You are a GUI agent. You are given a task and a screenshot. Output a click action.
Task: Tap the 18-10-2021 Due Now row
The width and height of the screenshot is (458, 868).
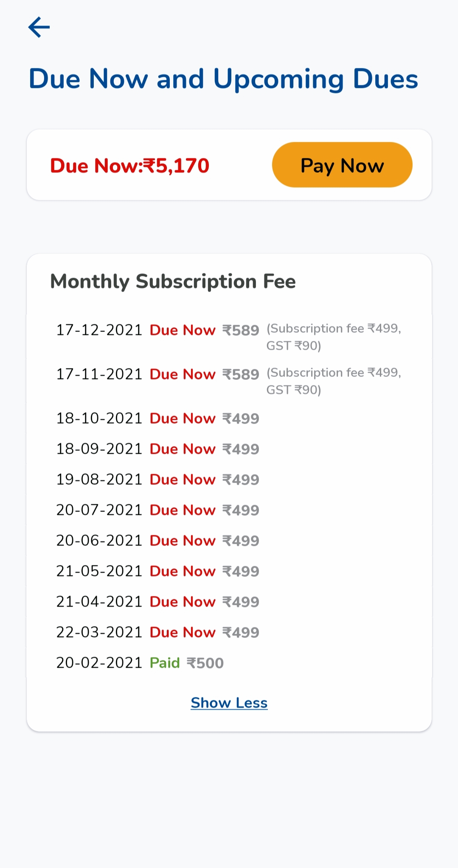(x=157, y=419)
